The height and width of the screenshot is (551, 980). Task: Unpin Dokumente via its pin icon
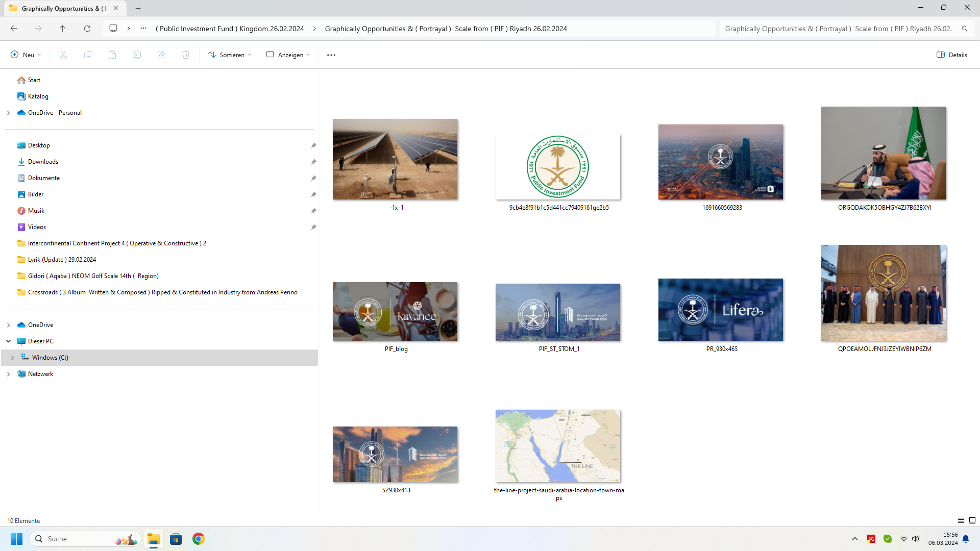coord(313,178)
